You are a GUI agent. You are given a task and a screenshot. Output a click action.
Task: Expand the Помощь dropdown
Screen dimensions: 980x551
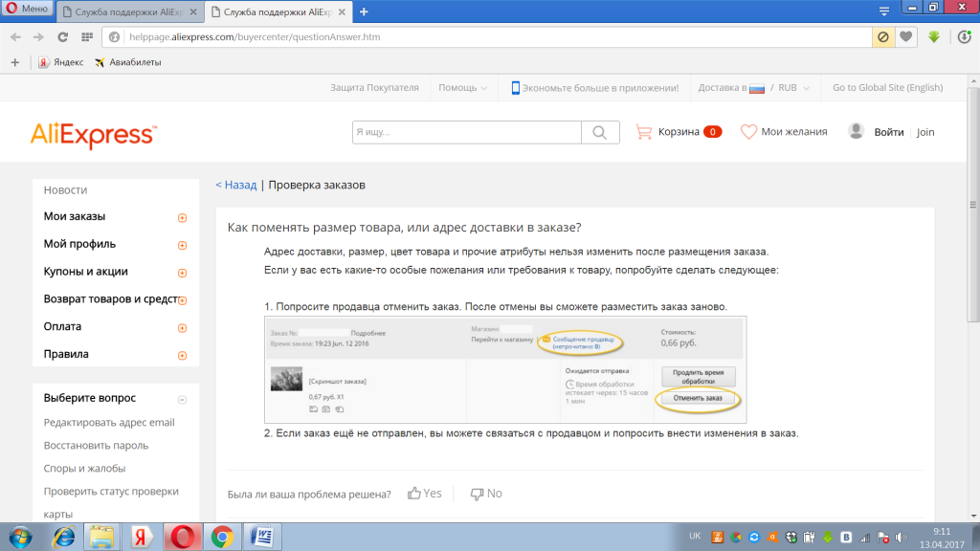pyautogui.click(x=462, y=87)
